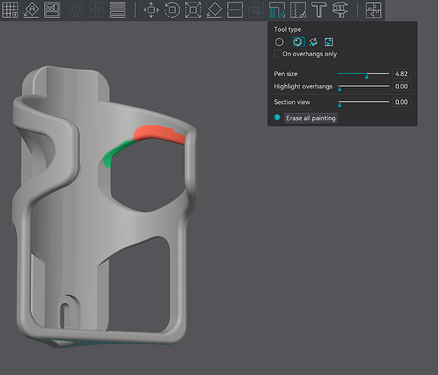Screen dimensions: 438x375
Task: Click the Pen size value field
Action: point(401,74)
